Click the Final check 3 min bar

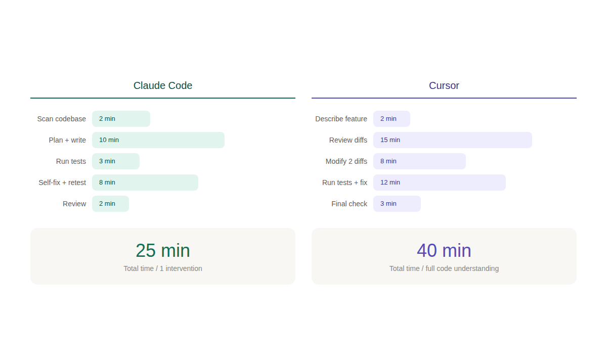(397, 204)
